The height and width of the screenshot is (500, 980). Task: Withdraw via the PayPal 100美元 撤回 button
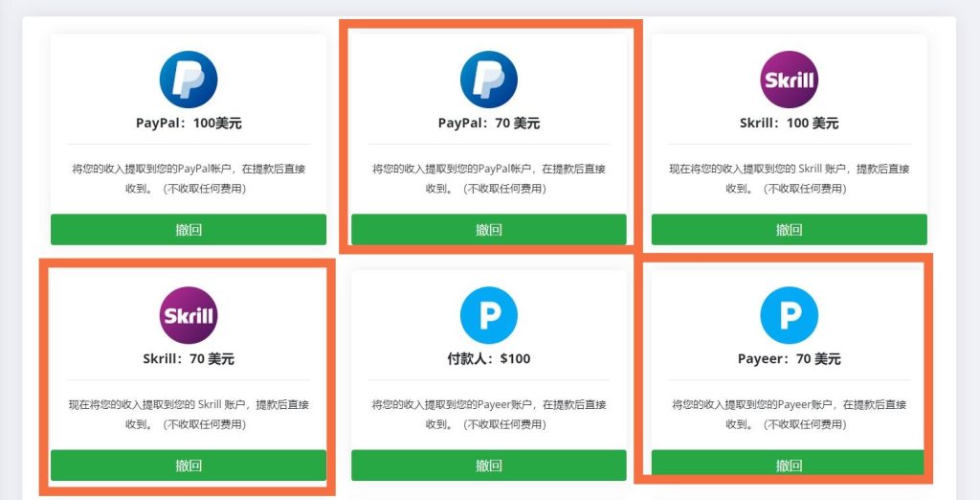(189, 230)
